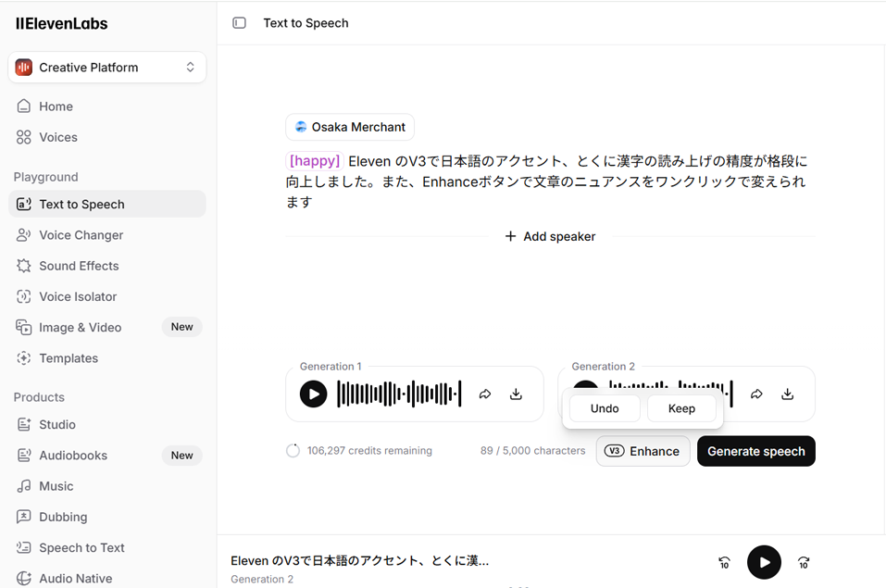Keep the enhanced text change
886x588 pixels.
681,408
